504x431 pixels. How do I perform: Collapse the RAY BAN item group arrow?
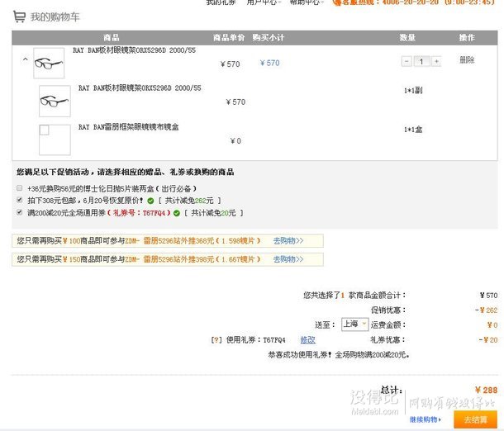click(26, 59)
